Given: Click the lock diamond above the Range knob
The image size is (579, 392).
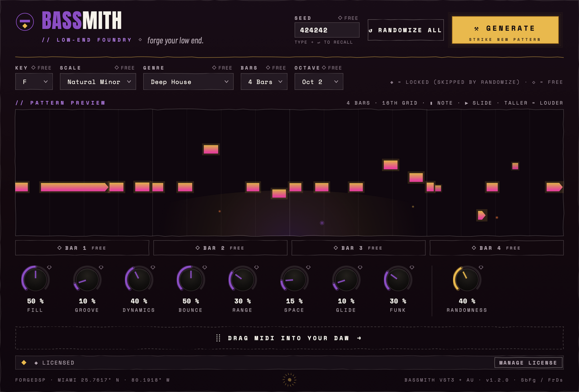Looking at the screenshot, I should tap(256, 267).
